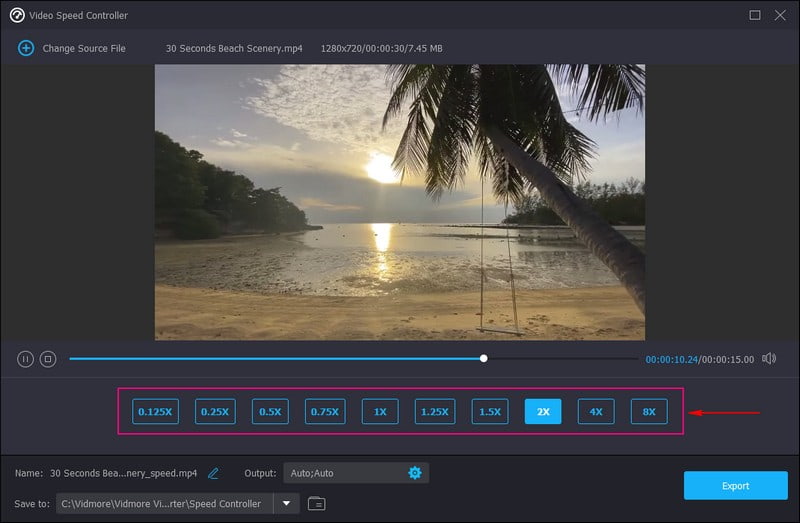Click the playback progress slider handle
800x523 pixels.
[x=484, y=358]
